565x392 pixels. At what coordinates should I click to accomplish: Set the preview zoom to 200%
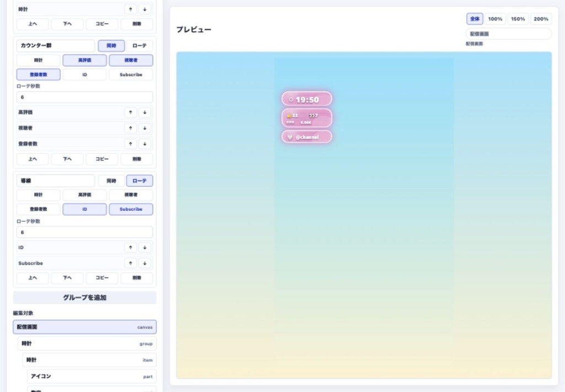click(541, 19)
